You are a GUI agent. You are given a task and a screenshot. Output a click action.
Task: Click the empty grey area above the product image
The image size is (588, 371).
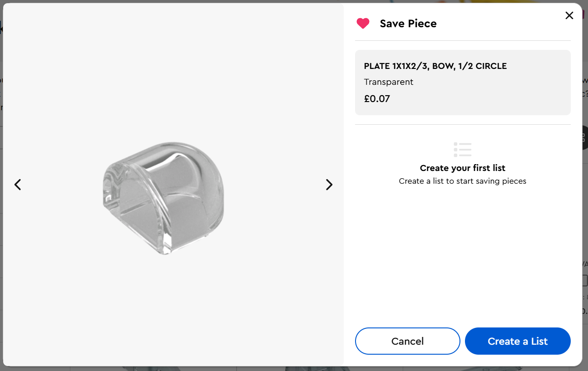click(173, 68)
